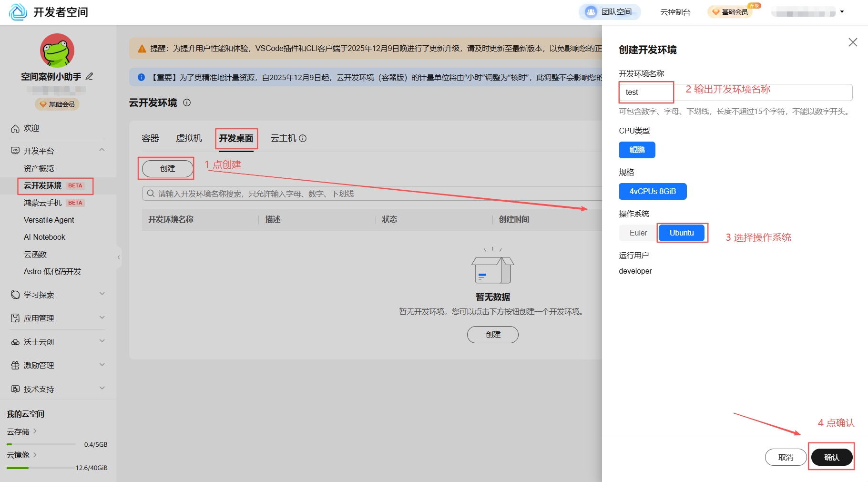868x482 pixels.
Task: Click the info icon next to 云主机 tab
Action: pyautogui.click(x=303, y=138)
